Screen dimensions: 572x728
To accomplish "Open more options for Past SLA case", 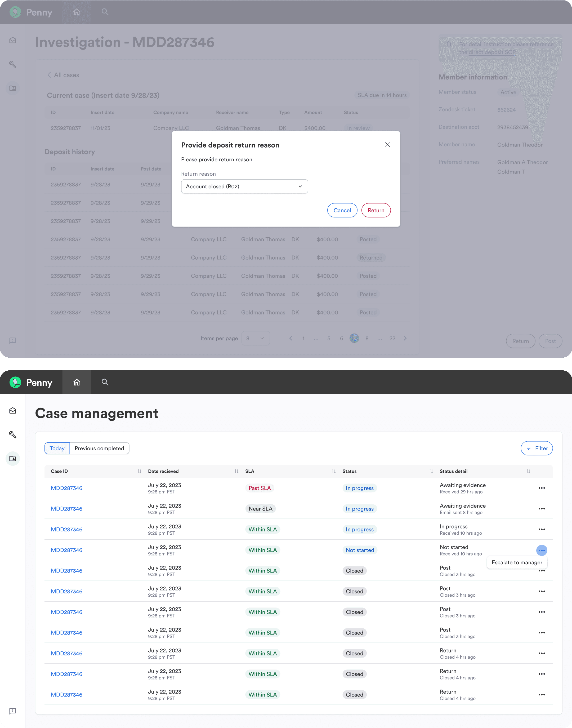I will point(542,488).
